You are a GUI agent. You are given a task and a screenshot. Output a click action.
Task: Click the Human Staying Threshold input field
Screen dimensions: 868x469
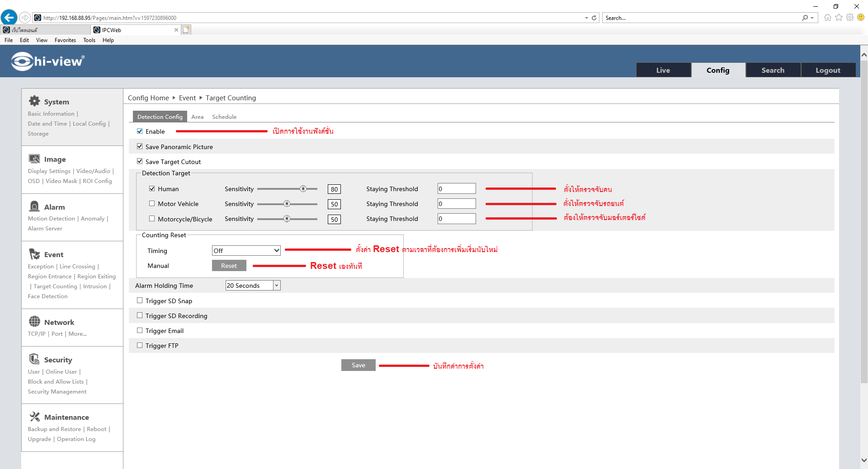457,189
